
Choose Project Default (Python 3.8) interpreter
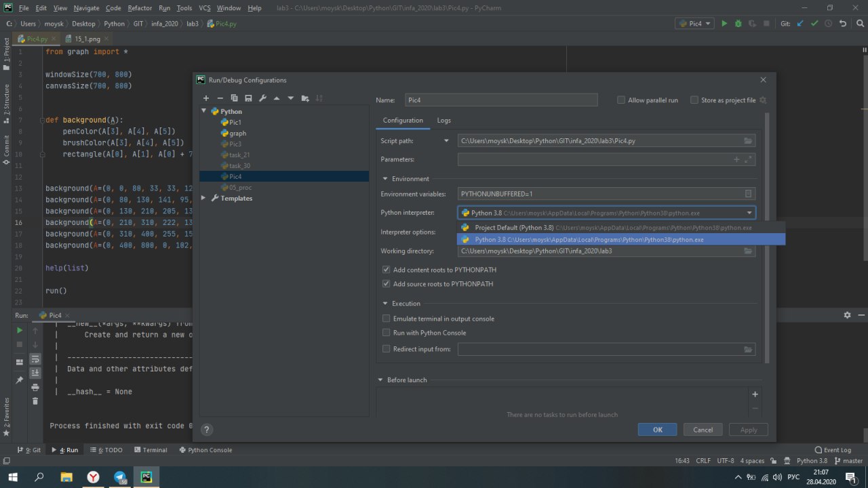point(621,228)
